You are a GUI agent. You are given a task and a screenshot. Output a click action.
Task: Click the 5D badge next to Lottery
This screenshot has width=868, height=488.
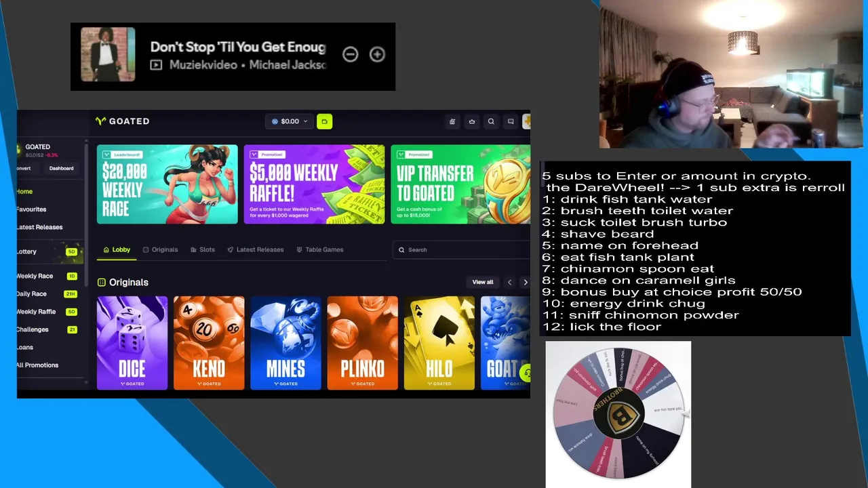[71, 251]
